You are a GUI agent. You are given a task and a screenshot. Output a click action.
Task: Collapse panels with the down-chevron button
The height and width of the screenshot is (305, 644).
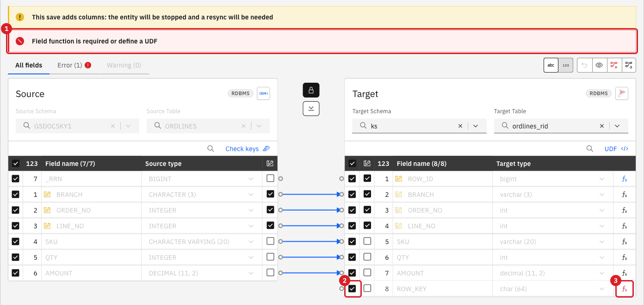coord(311,108)
